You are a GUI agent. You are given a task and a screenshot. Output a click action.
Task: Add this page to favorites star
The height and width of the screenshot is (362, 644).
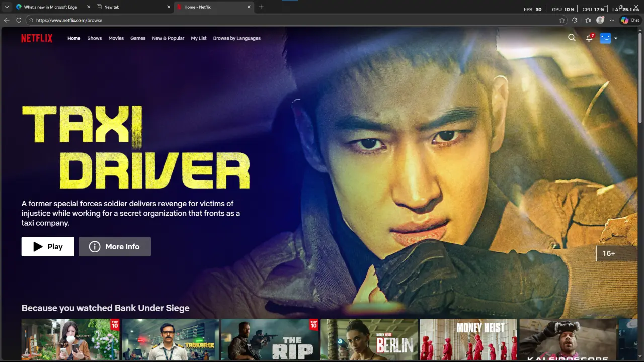point(562,20)
